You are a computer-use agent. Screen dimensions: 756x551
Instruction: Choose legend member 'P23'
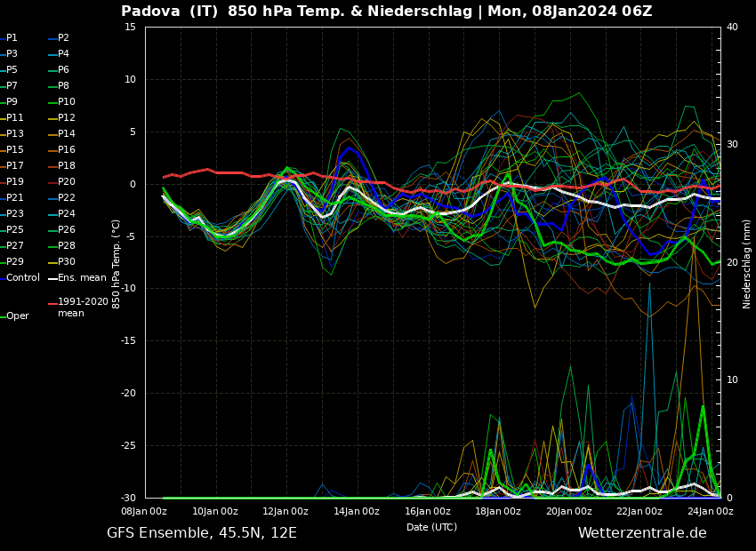click(15, 213)
